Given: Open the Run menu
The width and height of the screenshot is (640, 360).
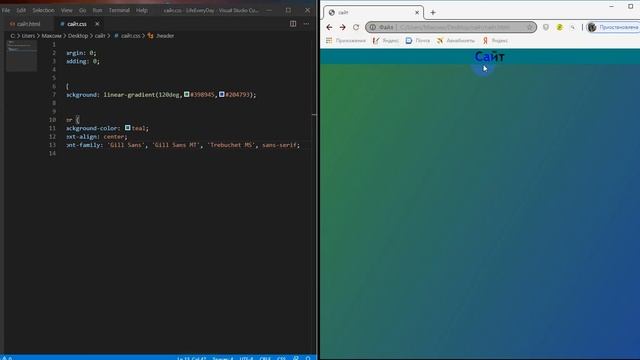Looking at the screenshot, I should (97, 10).
